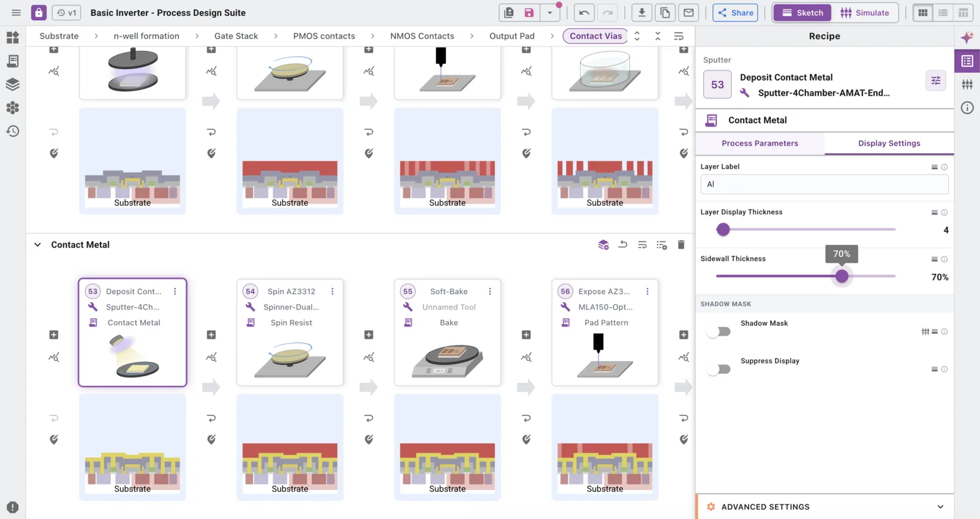980x519 pixels.
Task: Open the layers stack icon in left sidebar
Action: tap(13, 85)
